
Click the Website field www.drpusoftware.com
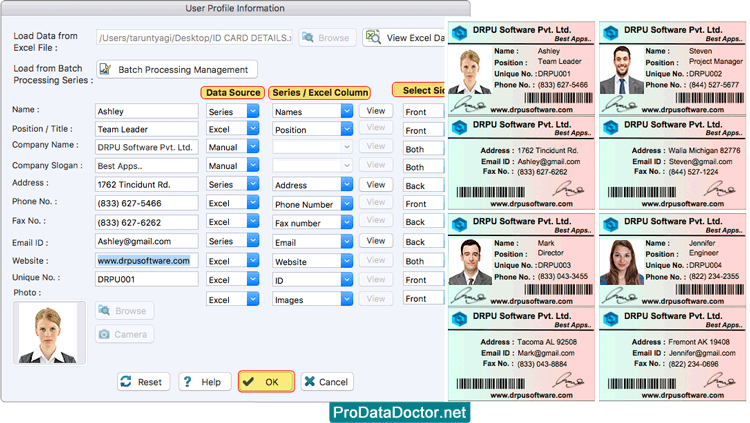[x=146, y=261]
